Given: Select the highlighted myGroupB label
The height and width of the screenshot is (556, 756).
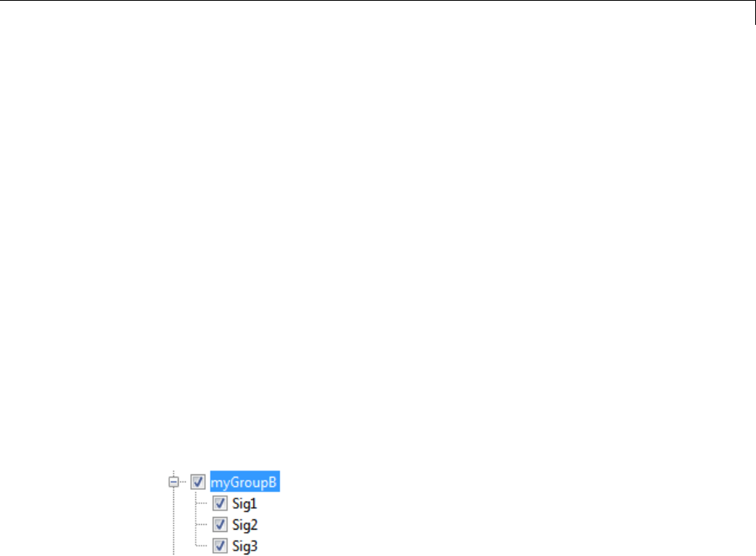Looking at the screenshot, I should [245, 481].
